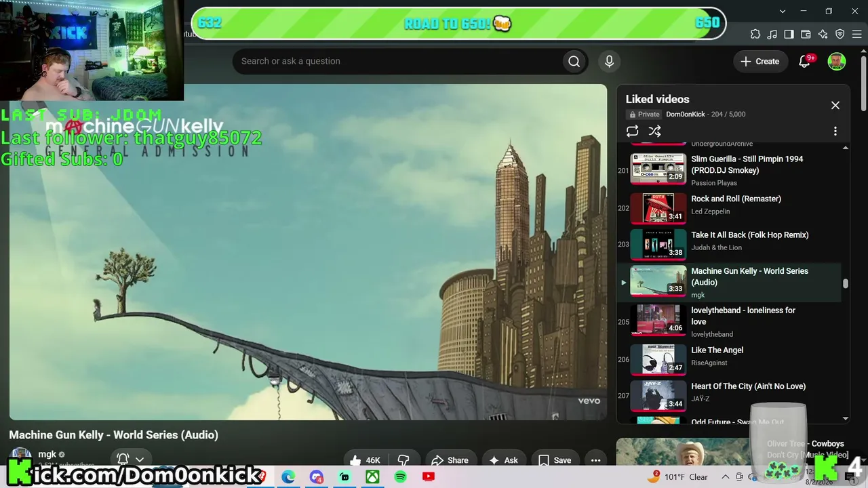This screenshot has width=868, height=488.
Task: Play lovelytheband - loneliness for love
Action: tap(743, 316)
